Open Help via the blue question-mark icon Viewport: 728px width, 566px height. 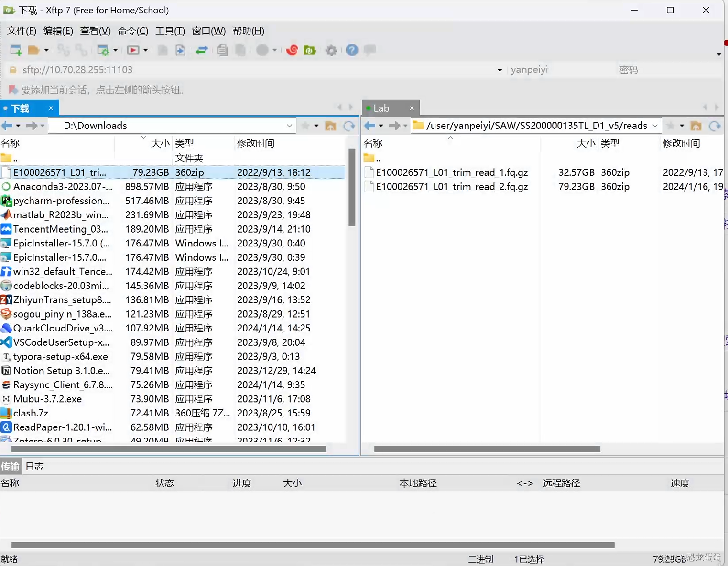[352, 50]
